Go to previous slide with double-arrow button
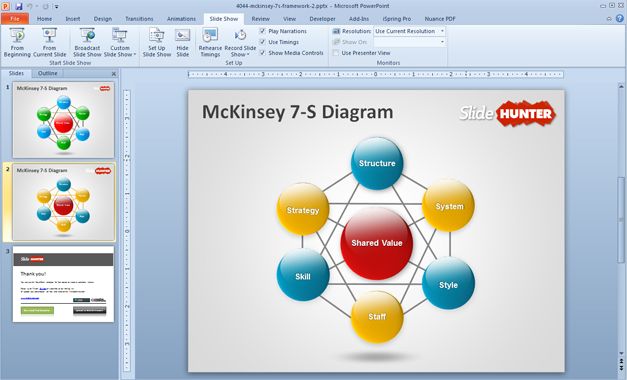 point(621,361)
